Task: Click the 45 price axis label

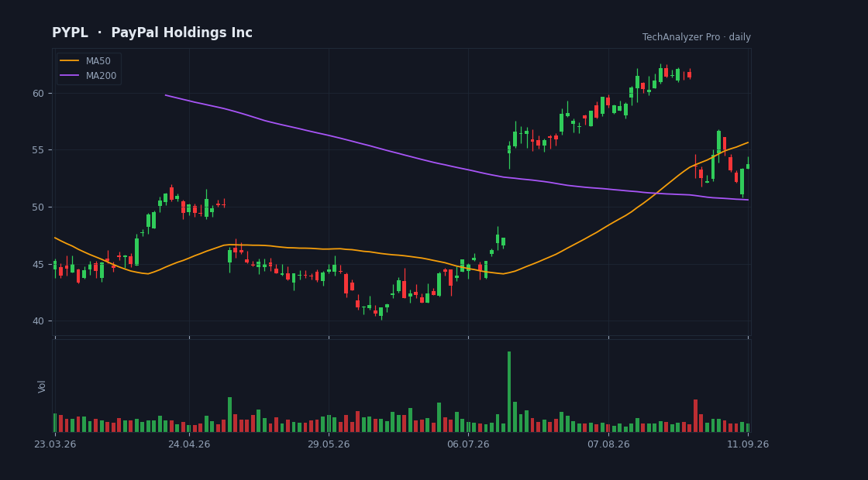Action: point(38,264)
